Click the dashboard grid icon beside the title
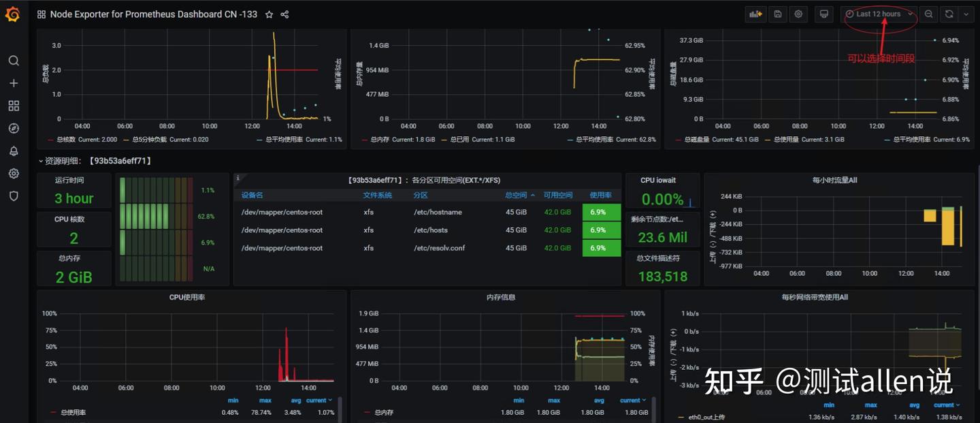 pos(42,14)
